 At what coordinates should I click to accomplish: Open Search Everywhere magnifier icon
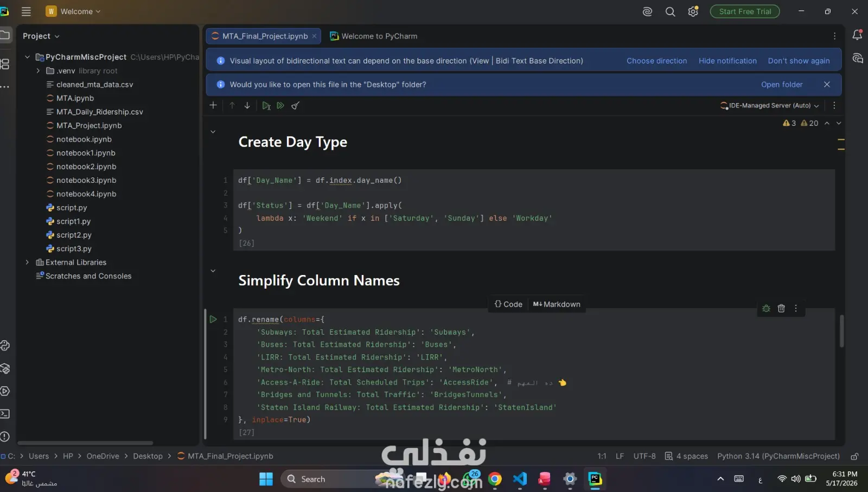pyautogui.click(x=671, y=11)
